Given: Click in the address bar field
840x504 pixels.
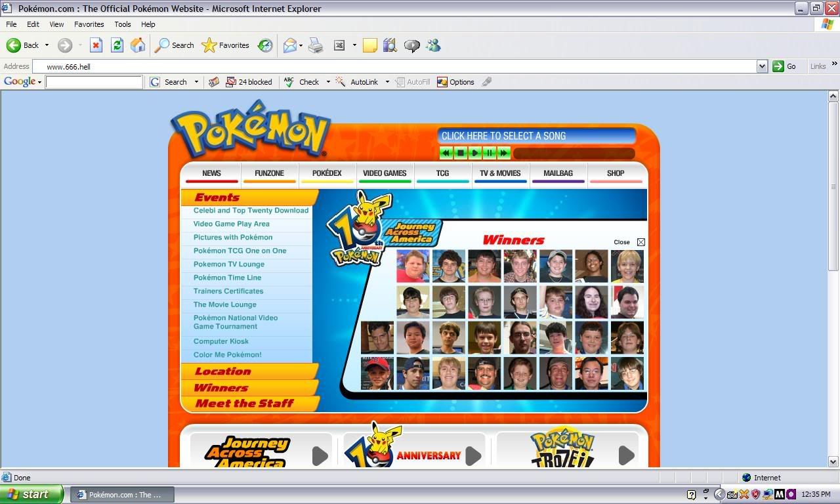Looking at the screenshot, I should click(x=395, y=66).
